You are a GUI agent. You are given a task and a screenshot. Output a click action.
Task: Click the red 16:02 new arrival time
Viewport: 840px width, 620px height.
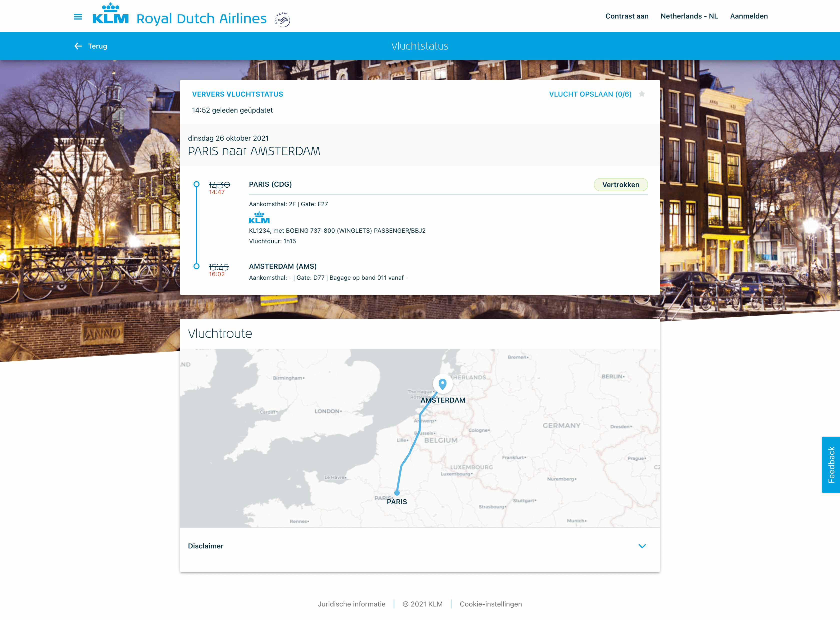[217, 274]
